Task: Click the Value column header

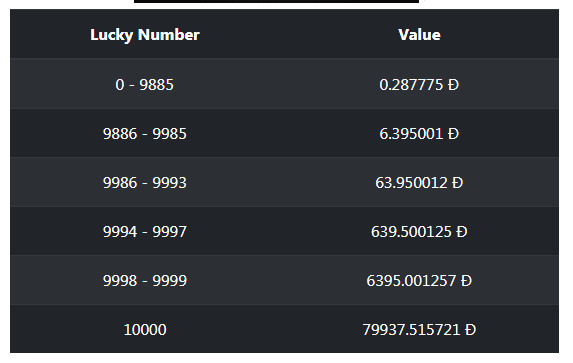Action: 419,35
